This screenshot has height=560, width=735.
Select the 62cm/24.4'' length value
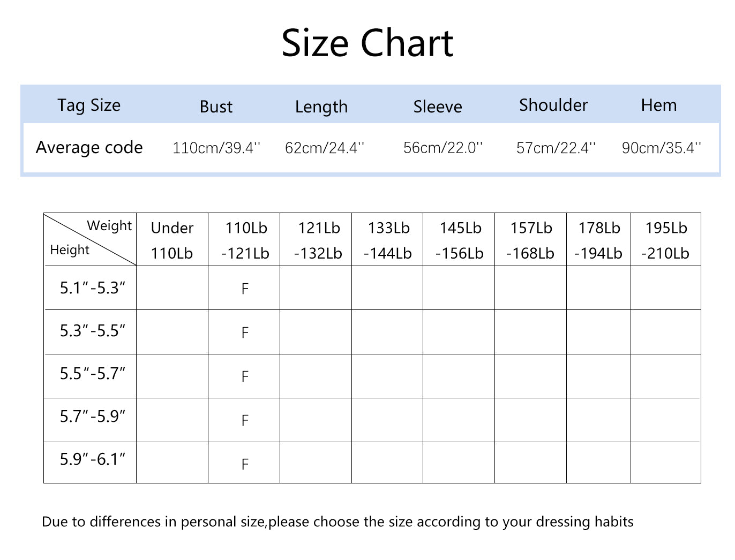pos(325,148)
